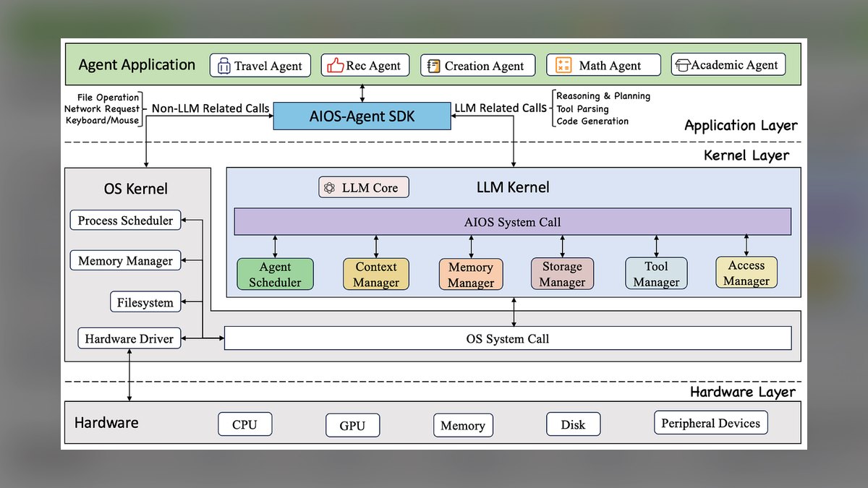The width and height of the screenshot is (868, 488).
Task: Click the Filesystem box
Action: coord(145,302)
